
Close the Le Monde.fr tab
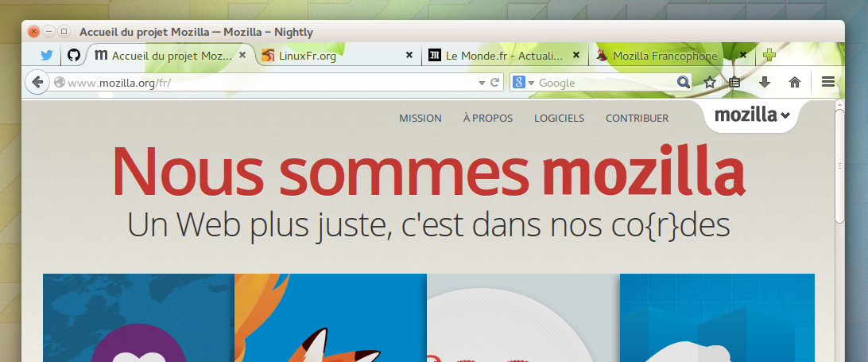[x=576, y=55]
